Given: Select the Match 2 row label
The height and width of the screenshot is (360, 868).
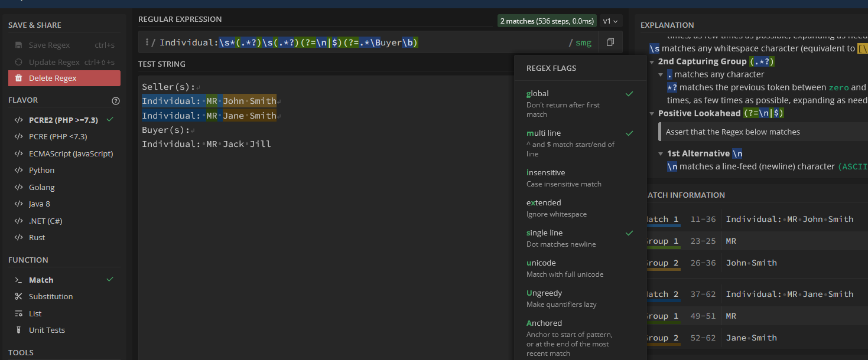Looking at the screenshot, I should pos(663,294).
